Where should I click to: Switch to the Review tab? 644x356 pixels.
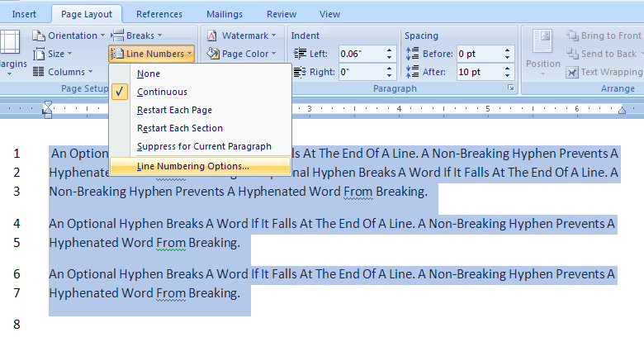pyautogui.click(x=282, y=14)
